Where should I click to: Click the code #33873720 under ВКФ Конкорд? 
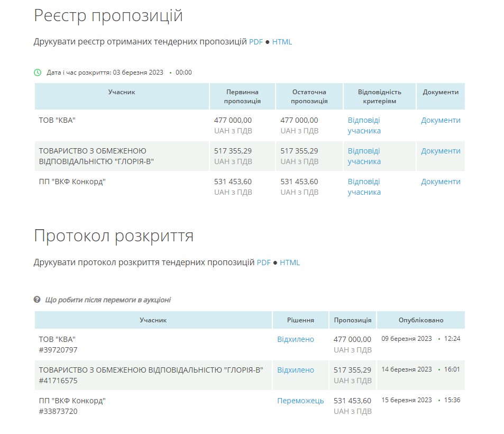[58, 411]
